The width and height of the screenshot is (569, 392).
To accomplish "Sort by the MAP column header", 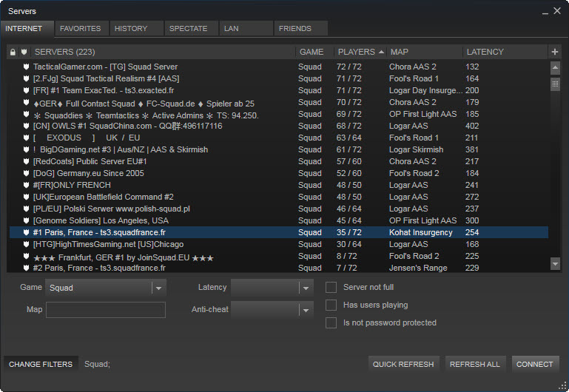I will [x=425, y=52].
